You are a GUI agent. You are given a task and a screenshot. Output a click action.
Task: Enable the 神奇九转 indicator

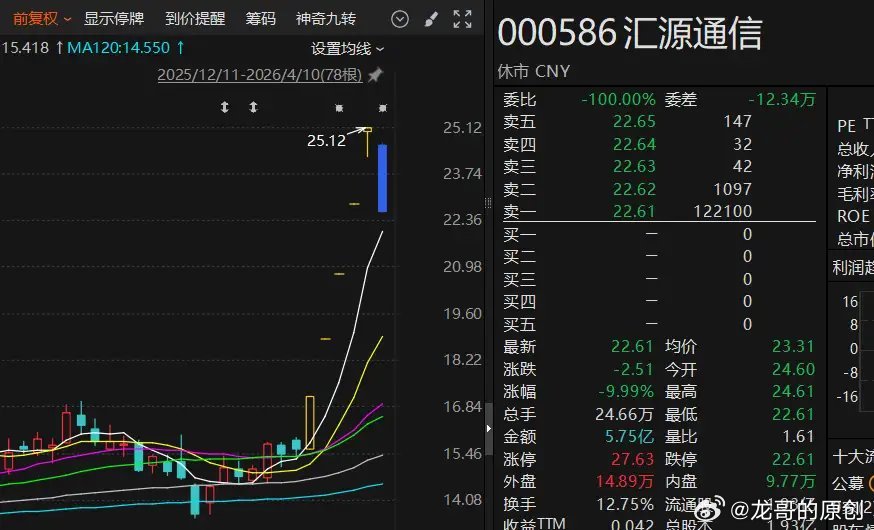click(326, 19)
